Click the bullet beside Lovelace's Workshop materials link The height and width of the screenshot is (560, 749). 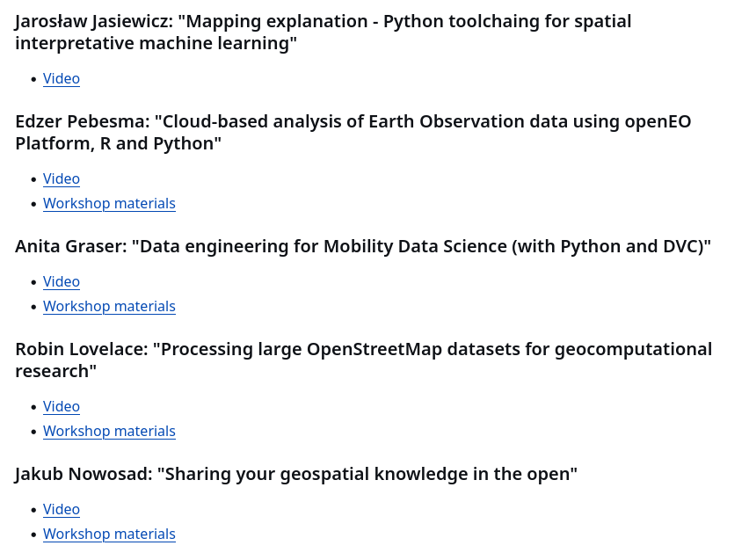[33, 432]
